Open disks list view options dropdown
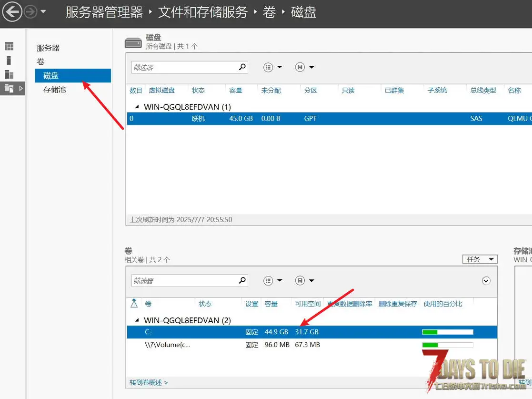Viewport: 532px width, 399px height. [x=273, y=67]
